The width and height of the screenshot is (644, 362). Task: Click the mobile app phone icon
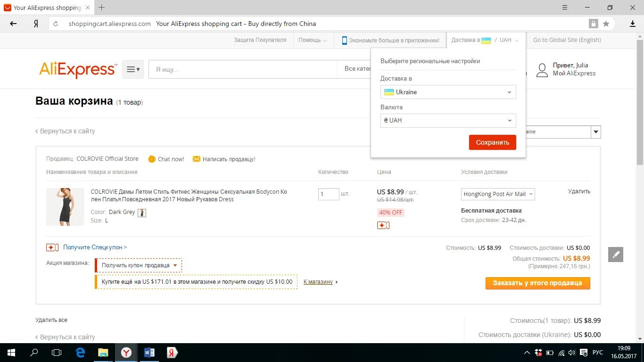pos(345,40)
